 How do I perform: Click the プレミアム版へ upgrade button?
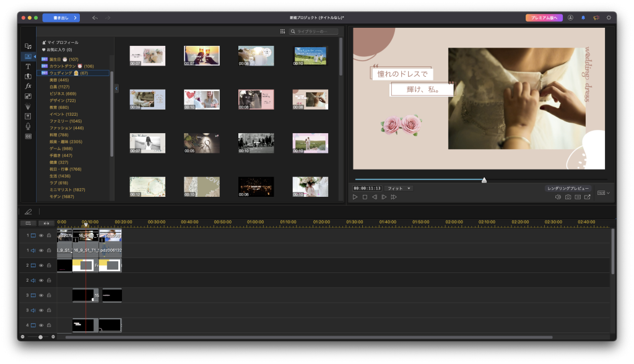[544, 18]
